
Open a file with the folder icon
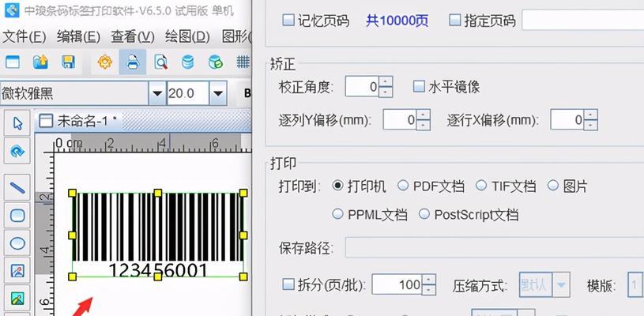coord(40,62)
